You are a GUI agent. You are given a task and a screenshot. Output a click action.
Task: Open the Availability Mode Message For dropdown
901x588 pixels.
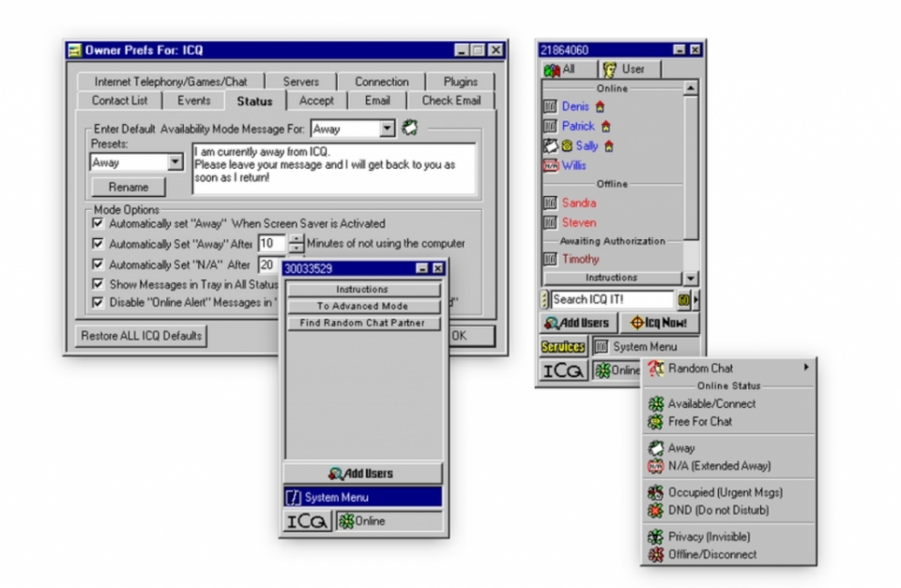click(x=388, y=128)
